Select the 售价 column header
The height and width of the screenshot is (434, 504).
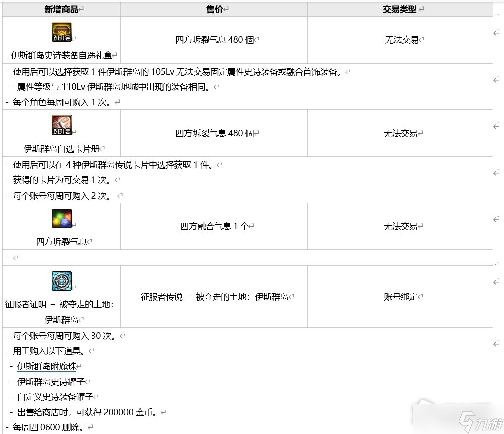click(x=214, y=9)
